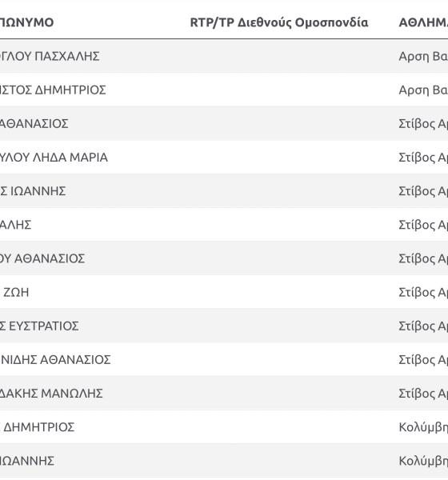Click the ΑΘΛΗΜΑ column header

tap(423, 22)
